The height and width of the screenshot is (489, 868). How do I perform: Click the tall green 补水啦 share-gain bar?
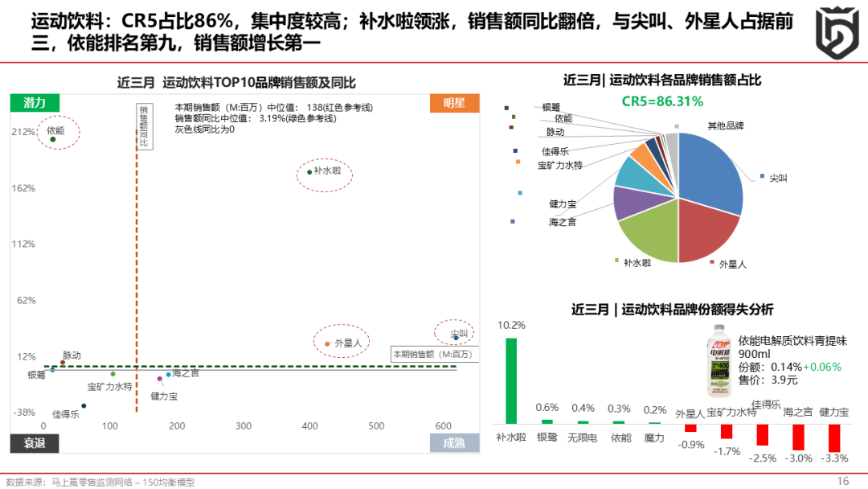point(511,381)
